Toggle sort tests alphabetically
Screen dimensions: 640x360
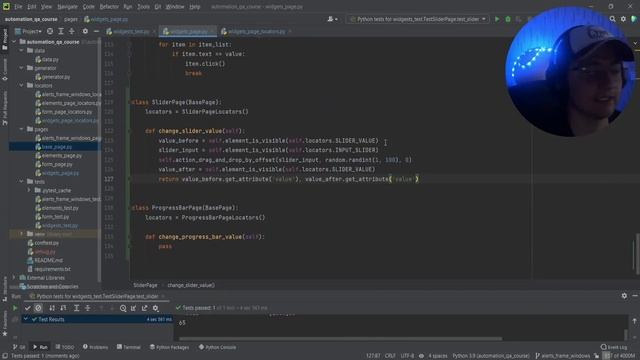[x=52, y=308]
